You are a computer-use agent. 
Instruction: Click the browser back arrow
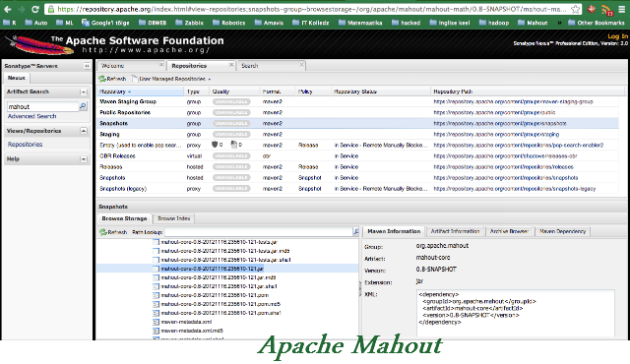8,9
